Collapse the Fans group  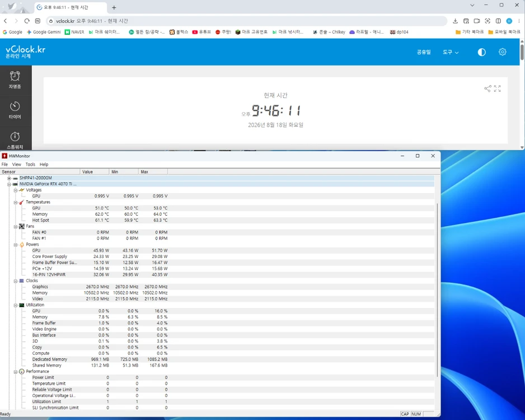[16, 226]
